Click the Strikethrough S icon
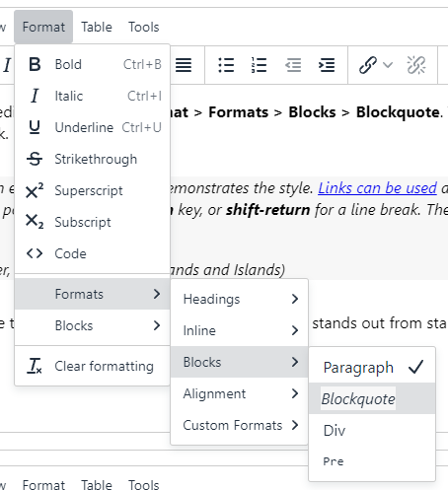This screenshot has height=490, width=448. tap(35, 159)
